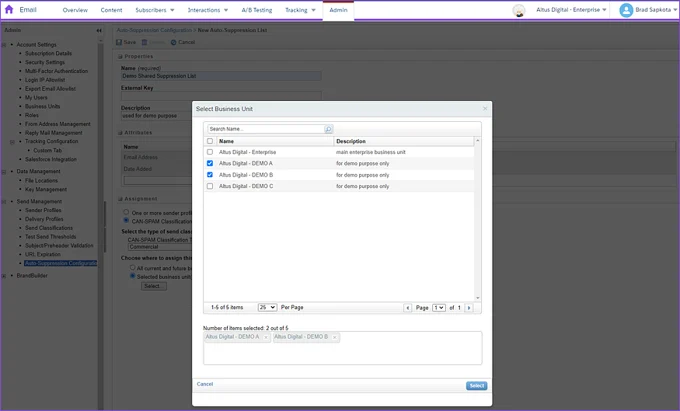680x411 pixels.
Task: Open Sender Profiles in sidebar
Action: coord(43,210)
